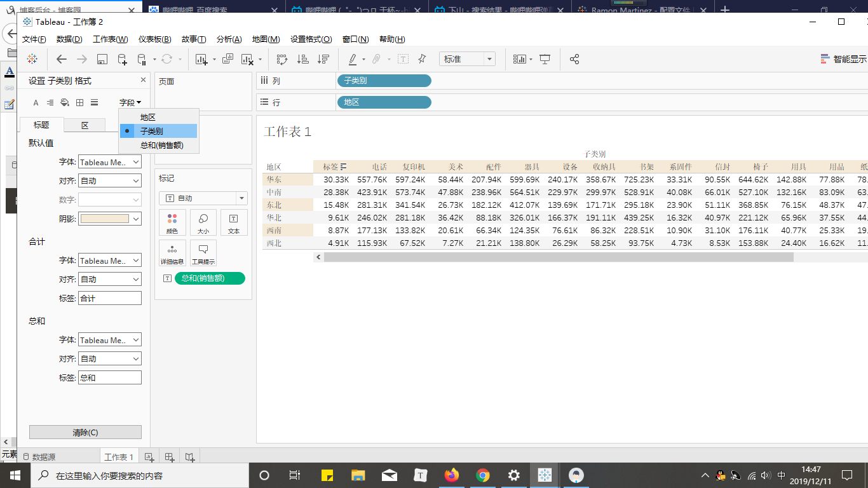Open Windows Start menu
Screen dimensions: 868x488
point(15,475)
